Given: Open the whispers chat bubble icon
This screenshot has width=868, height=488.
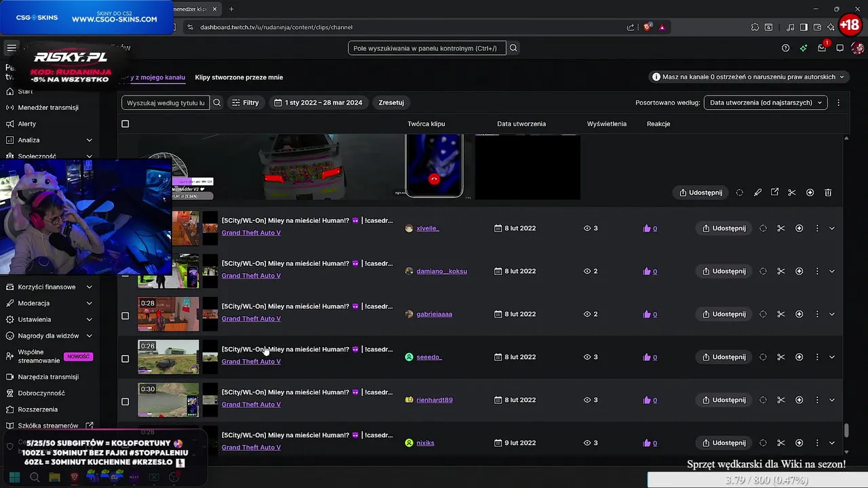Looking at the screenshot, I should [840, 48].
